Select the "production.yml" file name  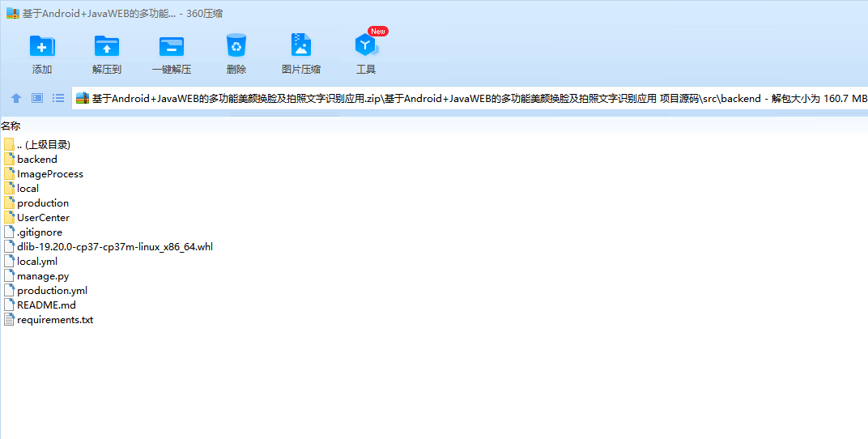[52, 290]
